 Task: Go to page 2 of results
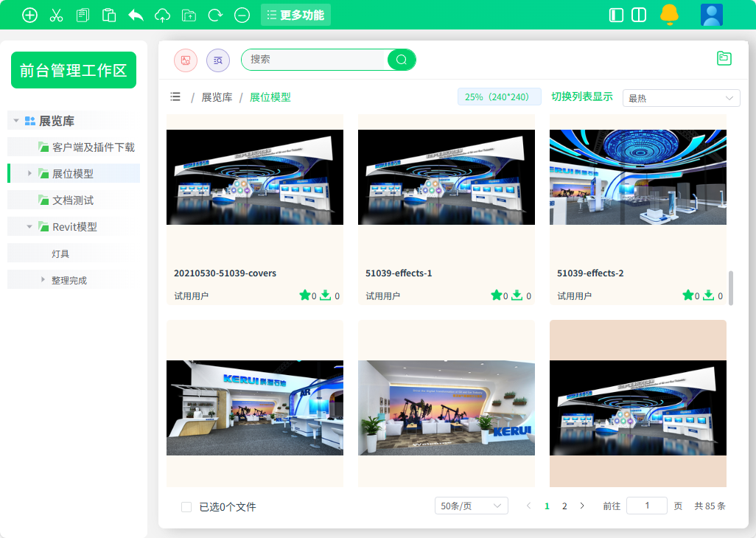(564, 506)
